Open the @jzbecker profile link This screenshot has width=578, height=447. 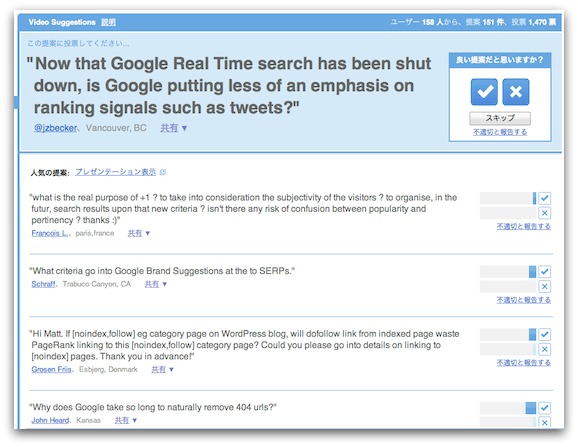click(55, 128)
